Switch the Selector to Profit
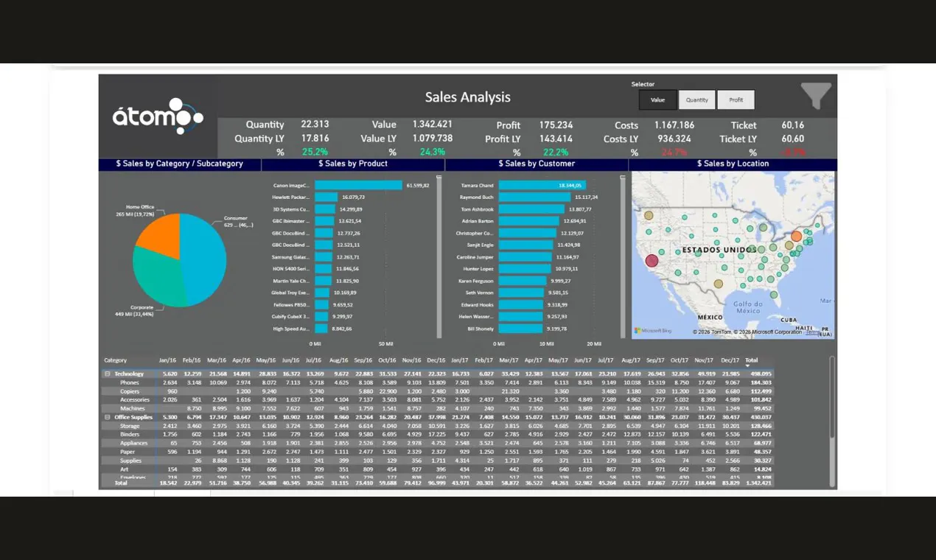This screenshot has width=936, height=560. pos(736,100)
